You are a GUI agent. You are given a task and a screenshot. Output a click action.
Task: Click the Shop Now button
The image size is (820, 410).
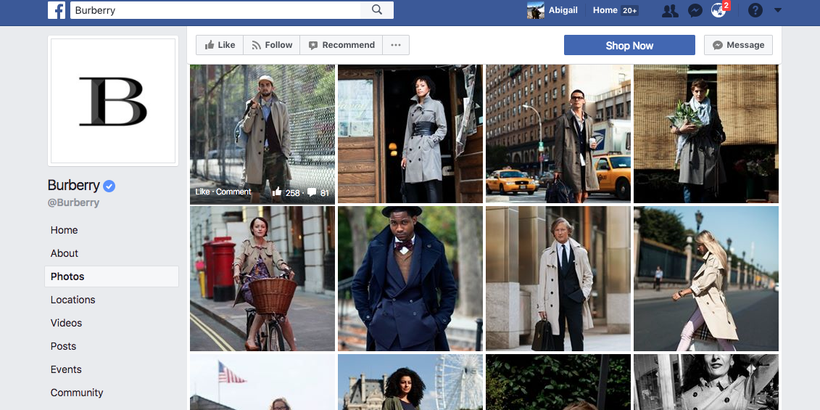point(629,45)
